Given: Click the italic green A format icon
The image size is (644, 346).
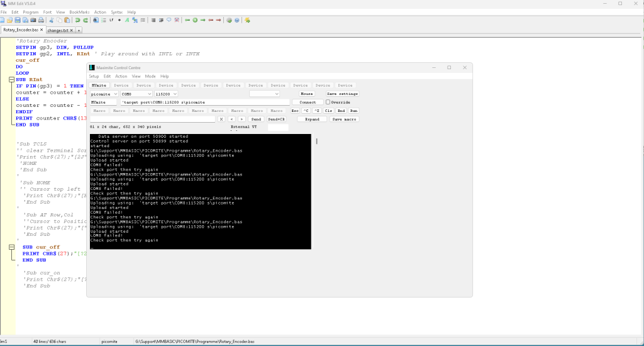Looking at the screenshot, I should tap(127, 20).
